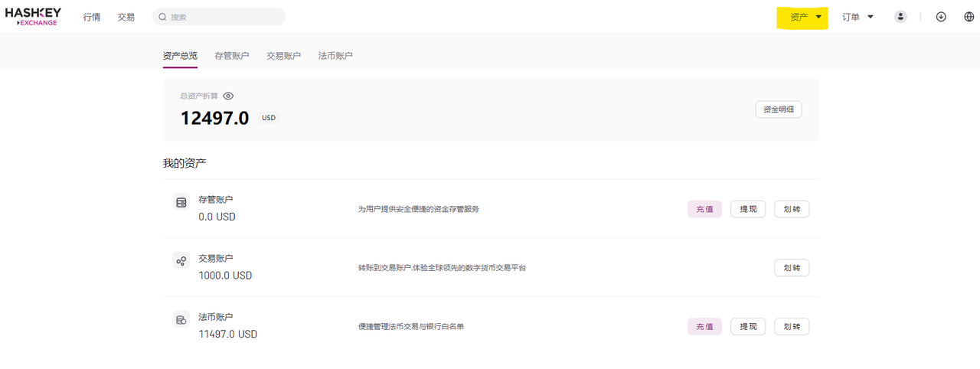The image size is (980, 369).
Task: Click 充值 for the 存管账户 row
Action: point(704,209)
